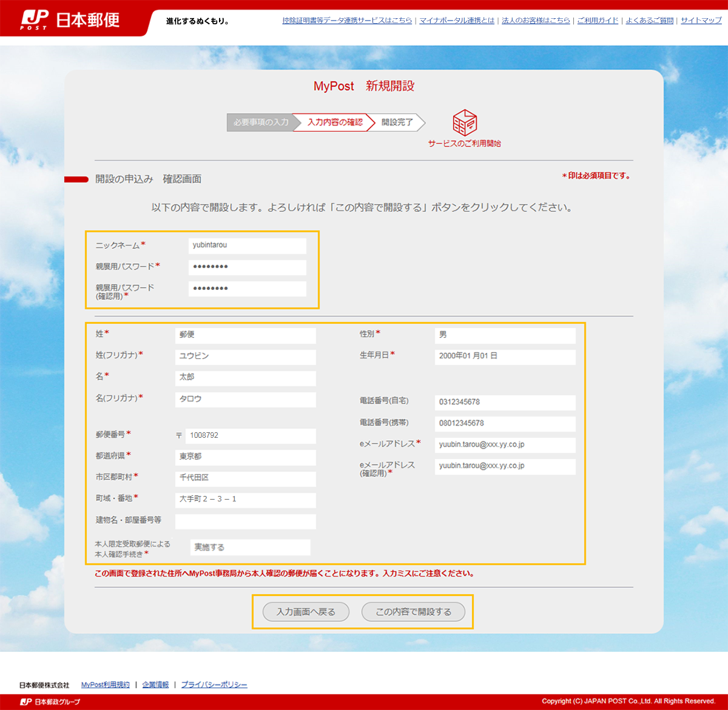The width and height of the screenshot is (728, 710).
Task: Click the Japan Post logo in header
Action: [x=70, y=19]
